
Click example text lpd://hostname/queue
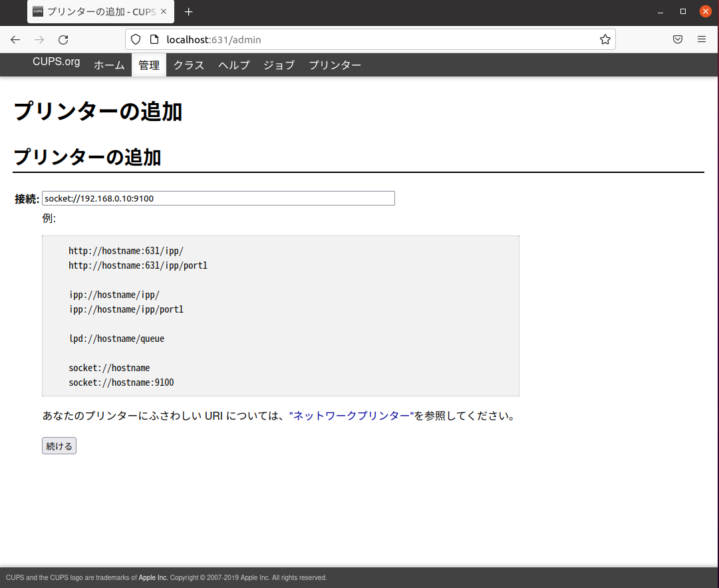[x=117, y=339]
